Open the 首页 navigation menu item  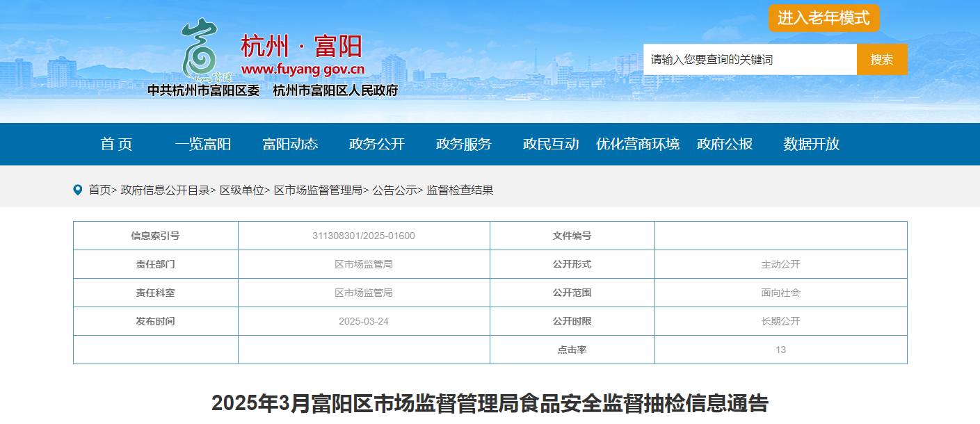(116, 144)
